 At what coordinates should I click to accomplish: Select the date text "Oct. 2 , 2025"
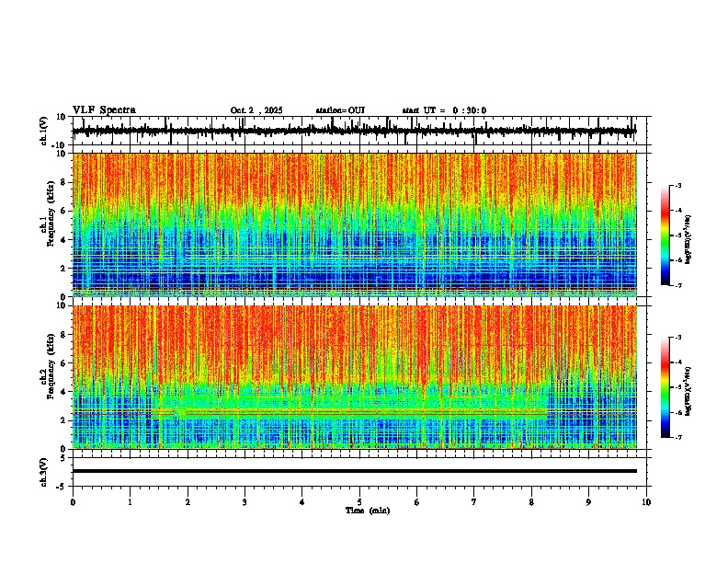[x=256, y=110]
